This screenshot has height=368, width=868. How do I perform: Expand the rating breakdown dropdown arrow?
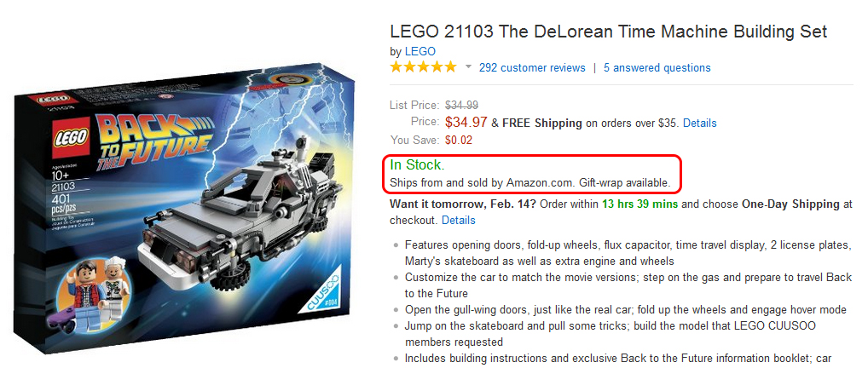[468, 67]
